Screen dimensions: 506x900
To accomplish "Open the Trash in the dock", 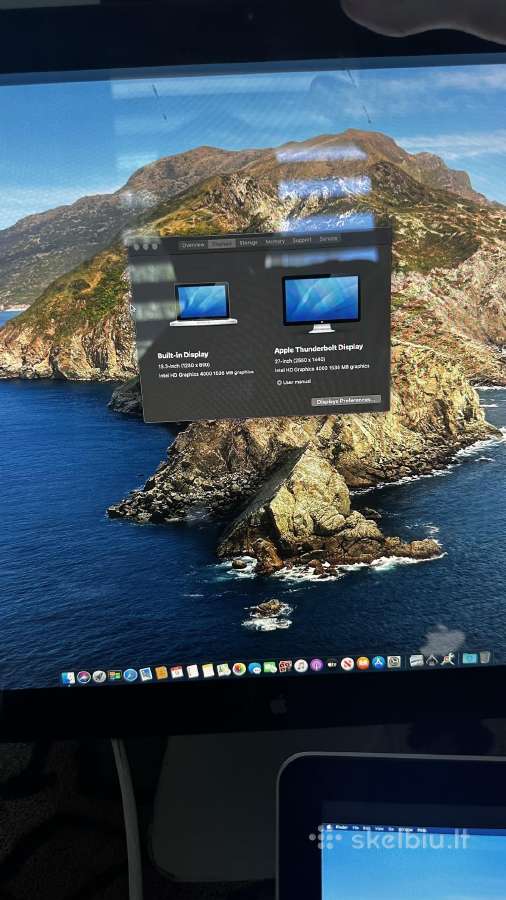I will tap(485, 657).
